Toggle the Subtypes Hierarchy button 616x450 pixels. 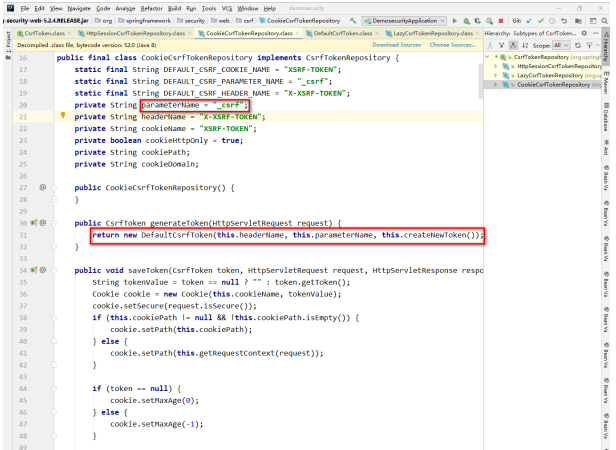(513, 46)
